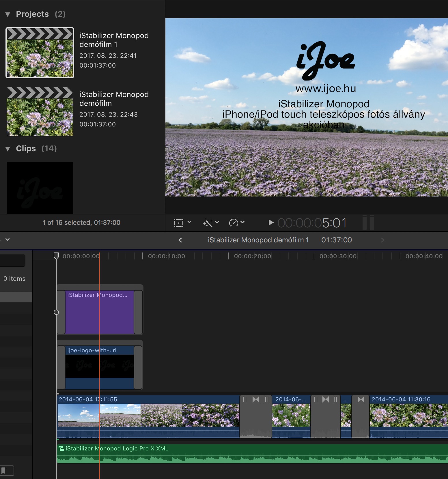Click the right edge handle of the ijoe-logo clip
The image size is (448, 479).
point(138,368)
